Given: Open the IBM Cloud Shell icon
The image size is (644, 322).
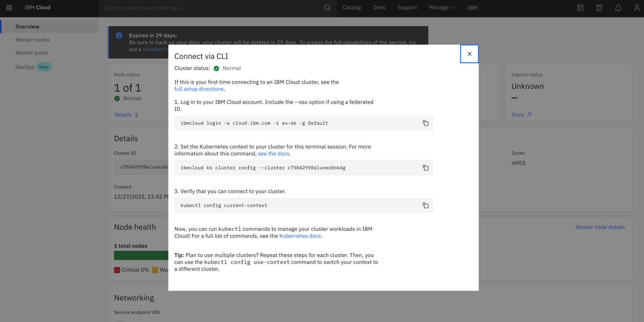Looking at the screenshot, I should click(580, 8).
